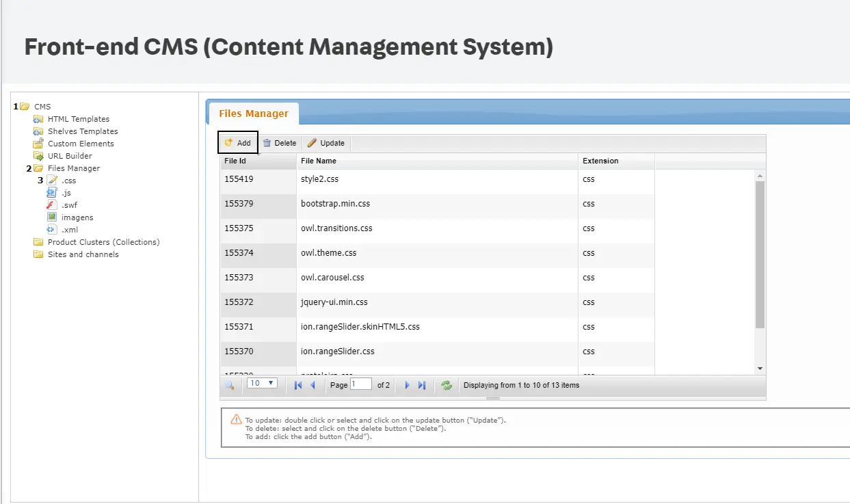850x504 pixels.
Task: Jump to last page arrow icon
Action: pos(422,385)
